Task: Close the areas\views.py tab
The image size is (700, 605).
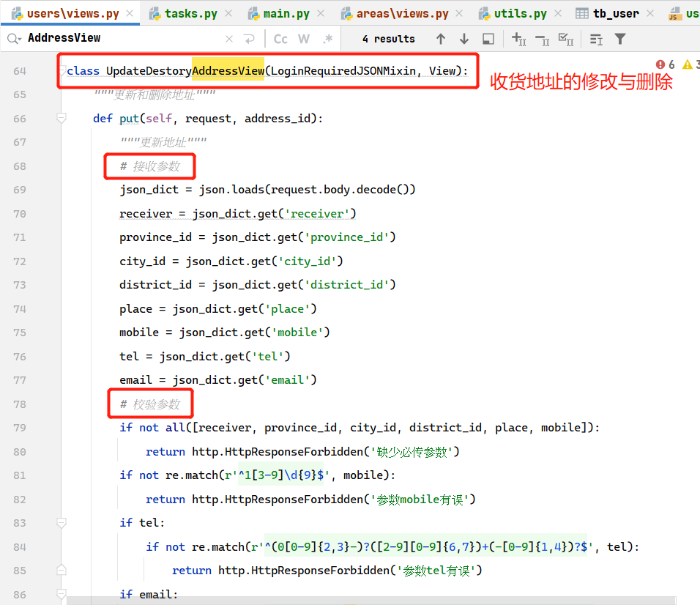Action: point(459,13)
